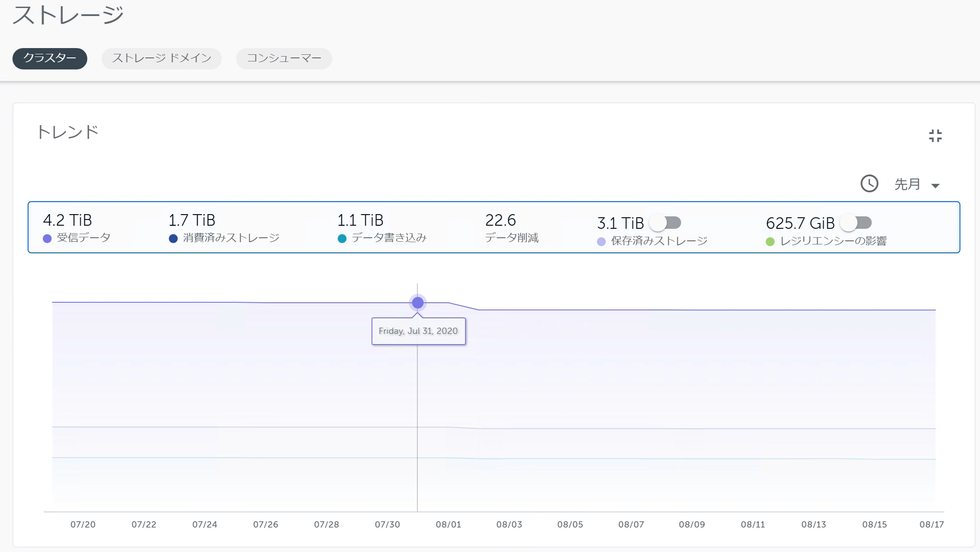Image resolution: width=980 pixels, height=552 pixels.
Task: Switch to the コンシューマー tab
Action: click(x=284, y=58)
